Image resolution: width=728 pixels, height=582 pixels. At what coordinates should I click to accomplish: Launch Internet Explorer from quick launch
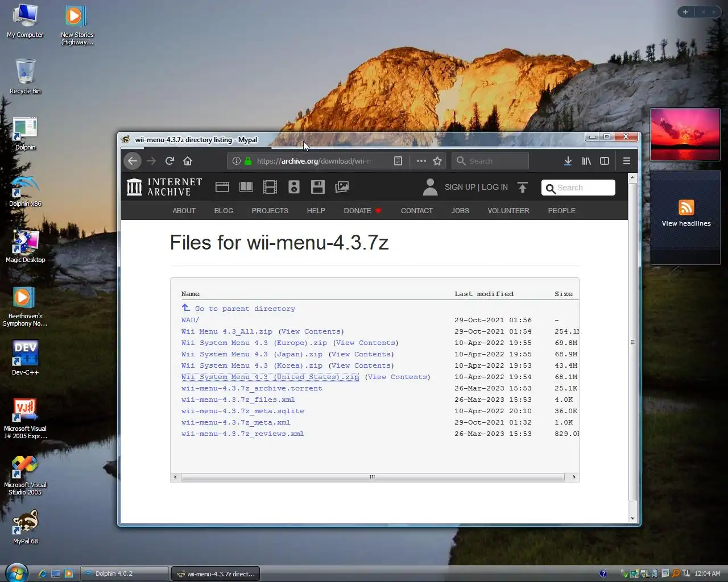43,573
